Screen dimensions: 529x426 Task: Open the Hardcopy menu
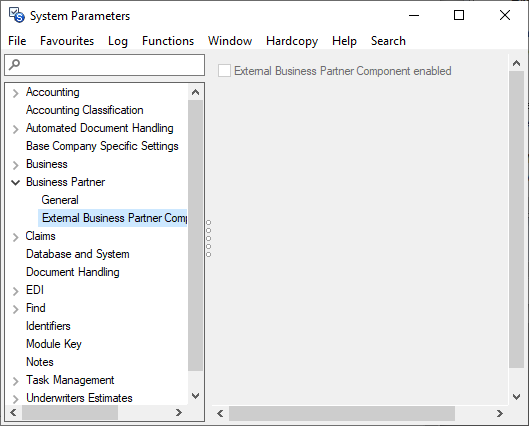pyautogui.click(x=292, y=41)
